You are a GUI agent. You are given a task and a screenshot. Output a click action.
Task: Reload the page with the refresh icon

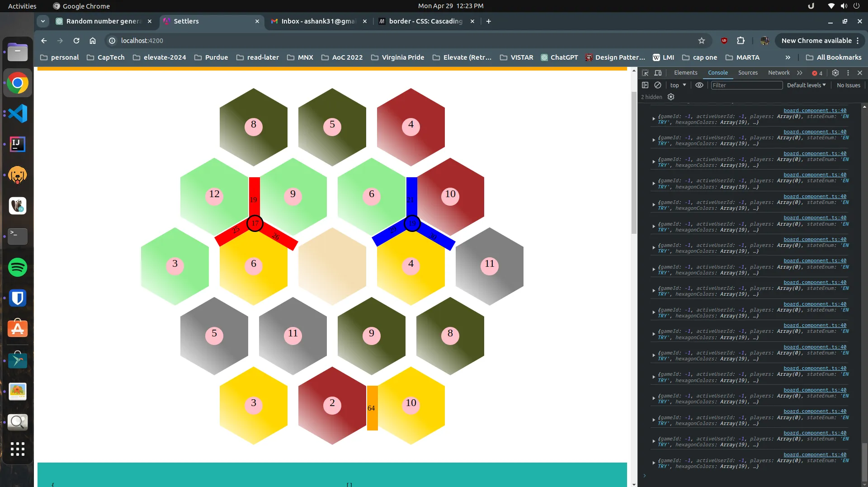click(x=76, y=41)
